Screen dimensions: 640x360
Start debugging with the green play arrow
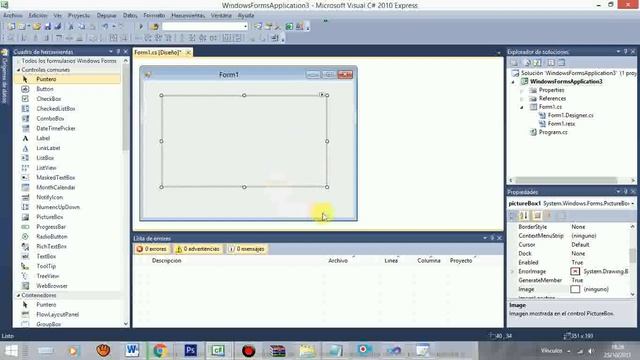pyautogui.click(x=141, y=27)
